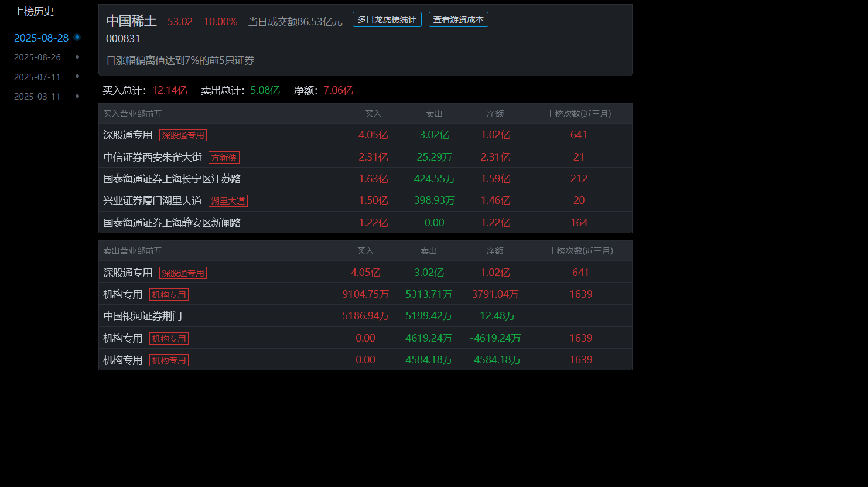Click the 3791.04万 net amount
868x487 pixels.
(495, 294)
